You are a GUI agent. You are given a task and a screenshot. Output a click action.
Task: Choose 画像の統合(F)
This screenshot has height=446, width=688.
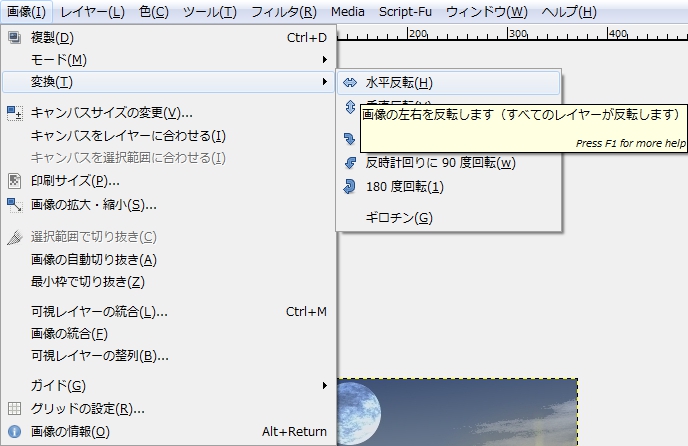tap(168, 334)
